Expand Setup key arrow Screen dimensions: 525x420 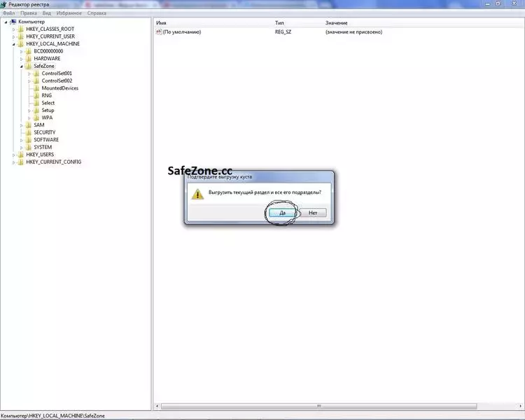click(x=29, y=111)
